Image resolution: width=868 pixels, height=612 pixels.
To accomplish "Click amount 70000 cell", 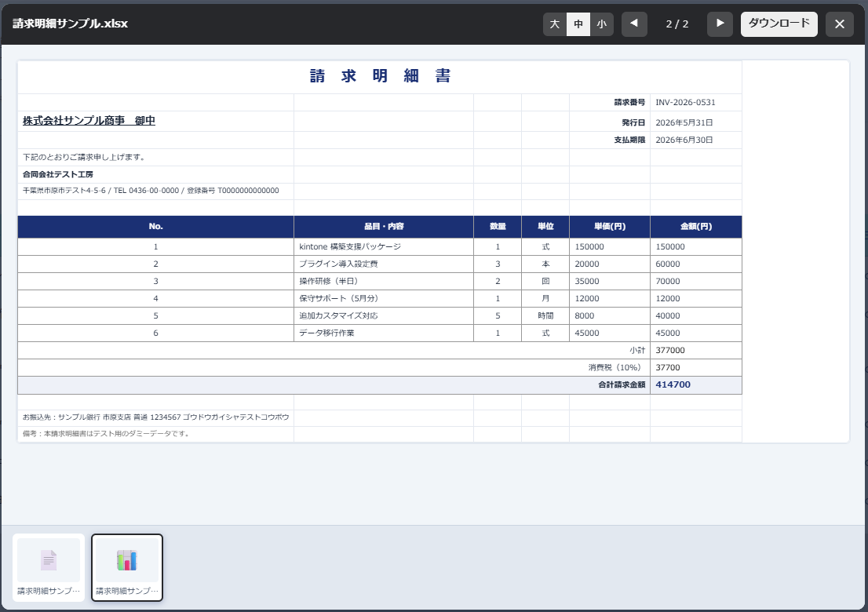I will click(x=696, y=281).
